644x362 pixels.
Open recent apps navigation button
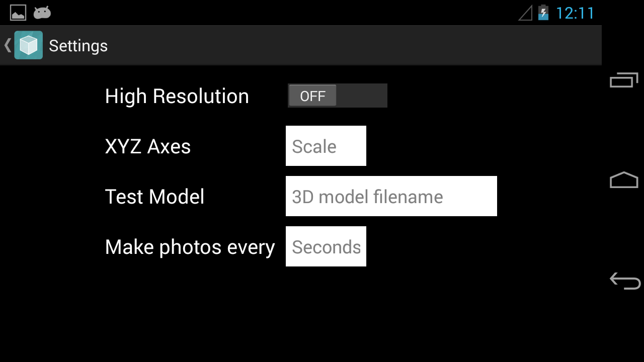tap(624, 80)
